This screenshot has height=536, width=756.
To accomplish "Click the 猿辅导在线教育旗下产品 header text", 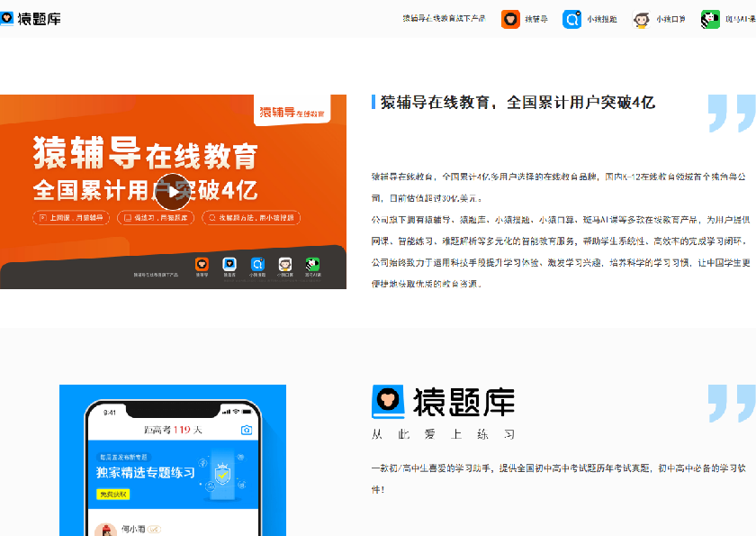I will tap(444, 18).
